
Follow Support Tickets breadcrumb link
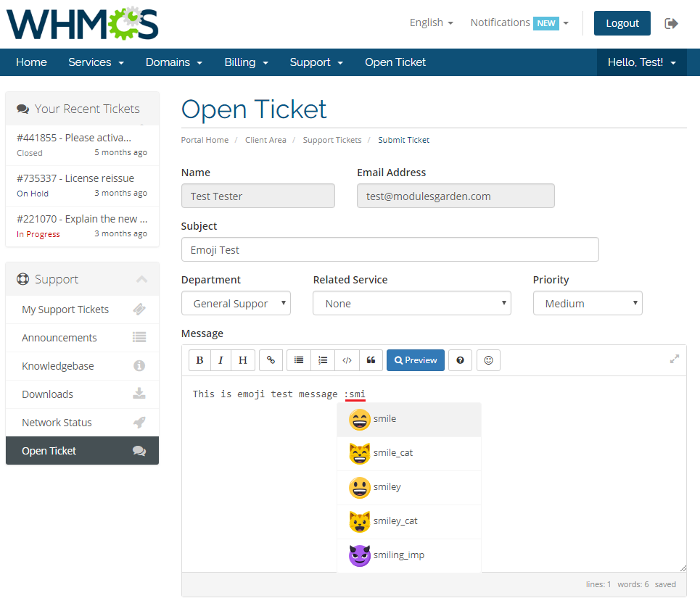tap(332, 140)
